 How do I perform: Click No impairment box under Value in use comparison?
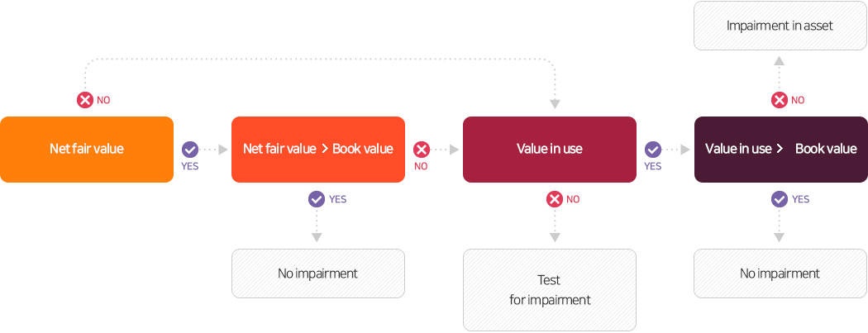781,274
